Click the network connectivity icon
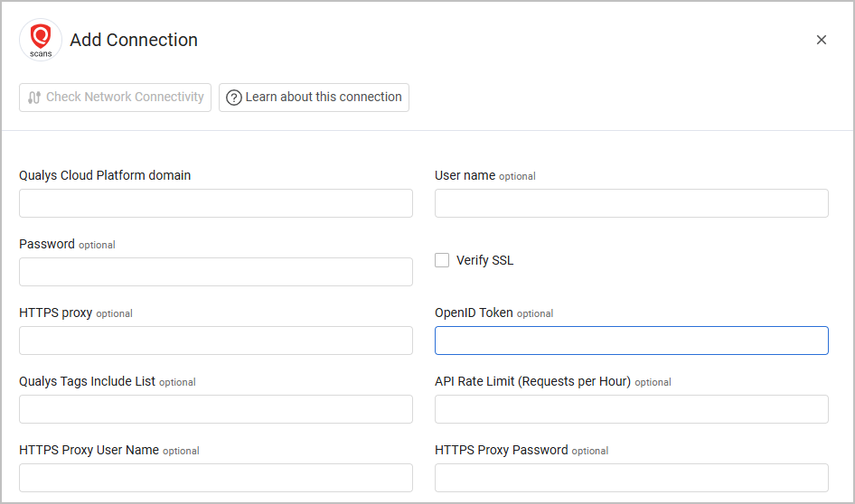This screenshot has width=855, height=504. (x=34, y=98)
